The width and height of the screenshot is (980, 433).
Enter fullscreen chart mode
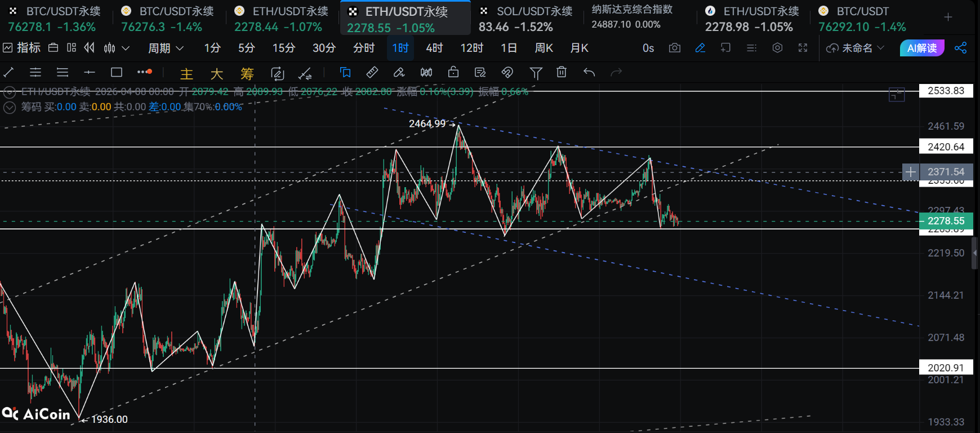pyautogui.click(x=803, y=48)
